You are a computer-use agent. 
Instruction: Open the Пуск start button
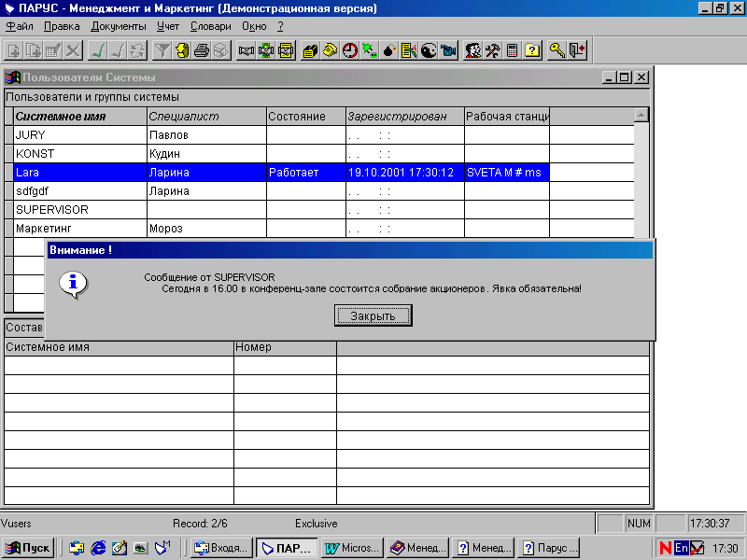[29, 548]
